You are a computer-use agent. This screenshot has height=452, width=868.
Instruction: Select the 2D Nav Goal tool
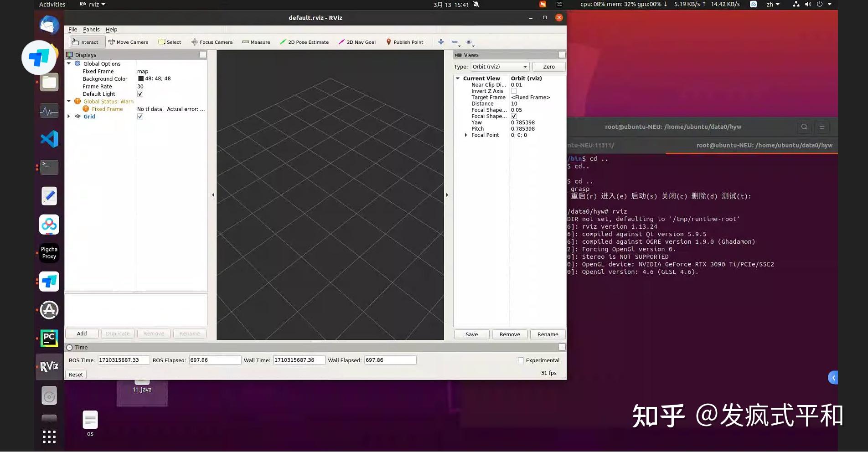[357, 42]
